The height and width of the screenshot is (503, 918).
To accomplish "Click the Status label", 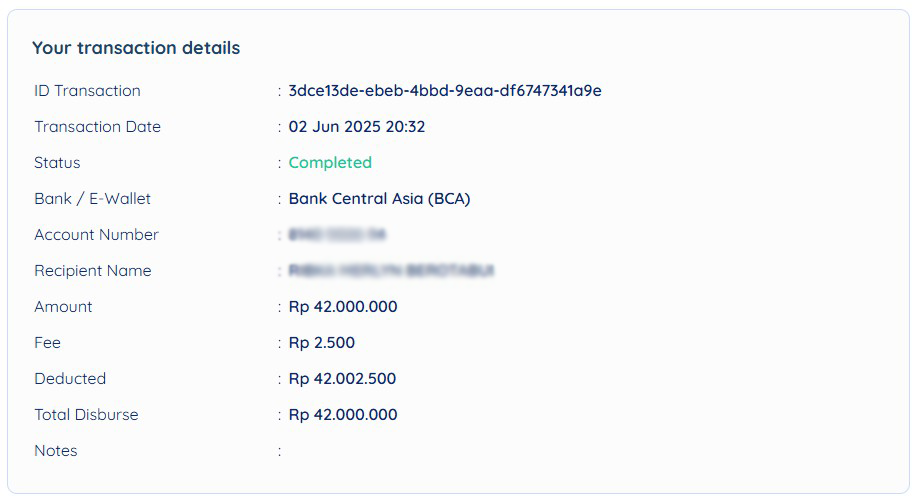I will 57,163.
